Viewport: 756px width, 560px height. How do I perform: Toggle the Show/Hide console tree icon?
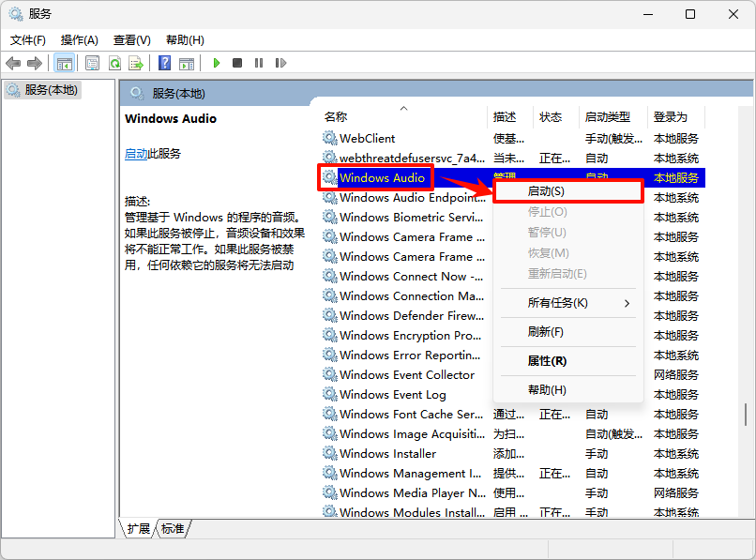tap(64, 63)
